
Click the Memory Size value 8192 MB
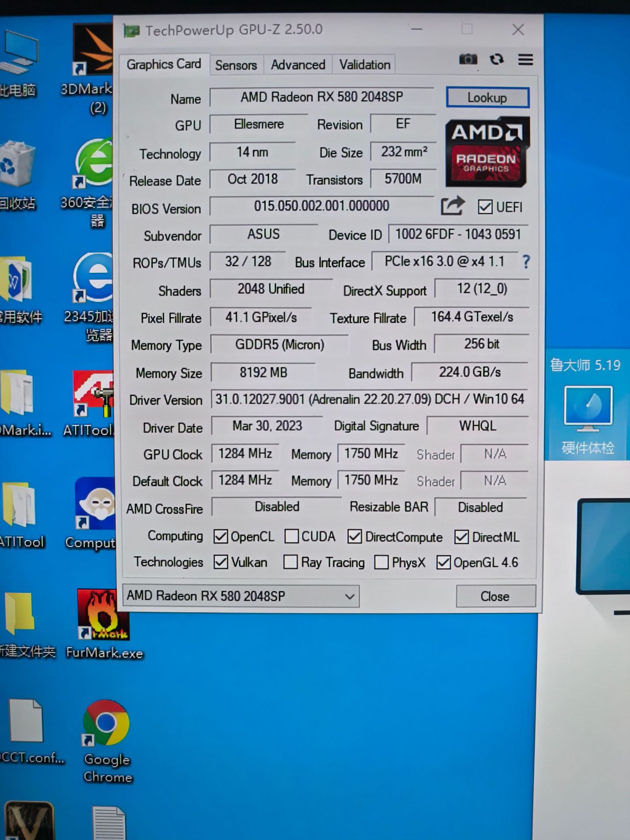click(x=263, y=372)
